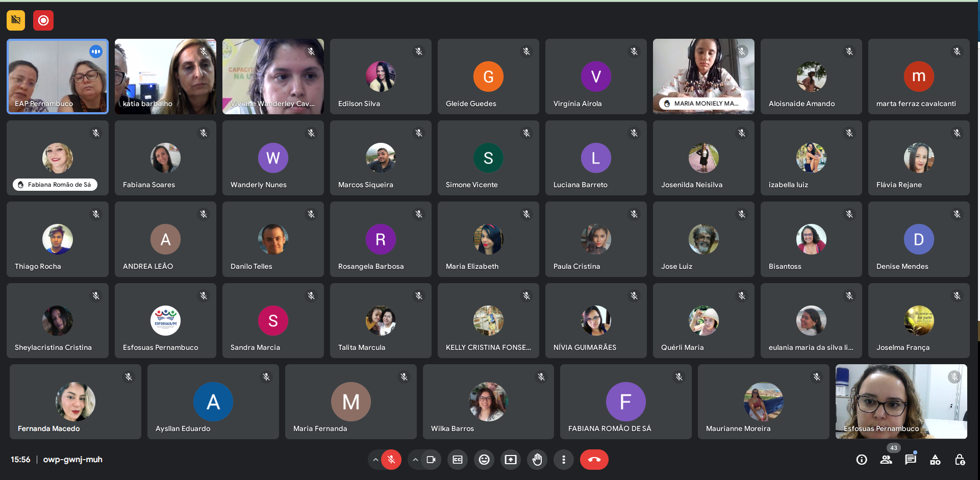Leave the call with the red hang-up button
The height and width of the screenshot is (480, 980).
tap(594, 460)
